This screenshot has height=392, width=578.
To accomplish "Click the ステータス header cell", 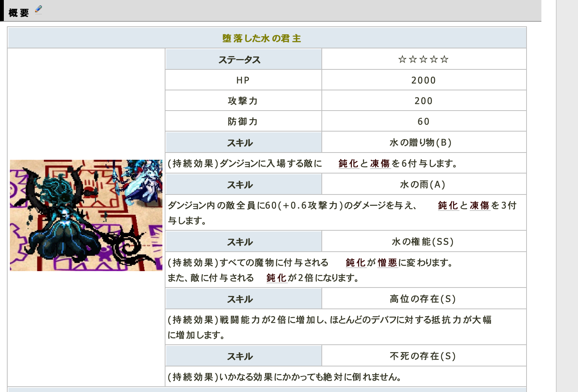I will point(244,59).
